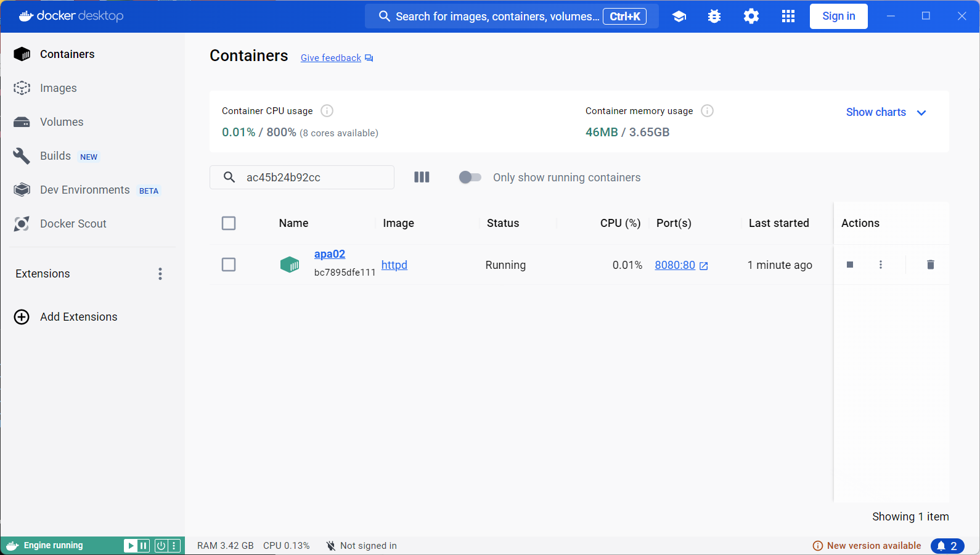Click the Docker whale icon in the status bar
The image size is (980, 555).
click(x=12, y=546)
